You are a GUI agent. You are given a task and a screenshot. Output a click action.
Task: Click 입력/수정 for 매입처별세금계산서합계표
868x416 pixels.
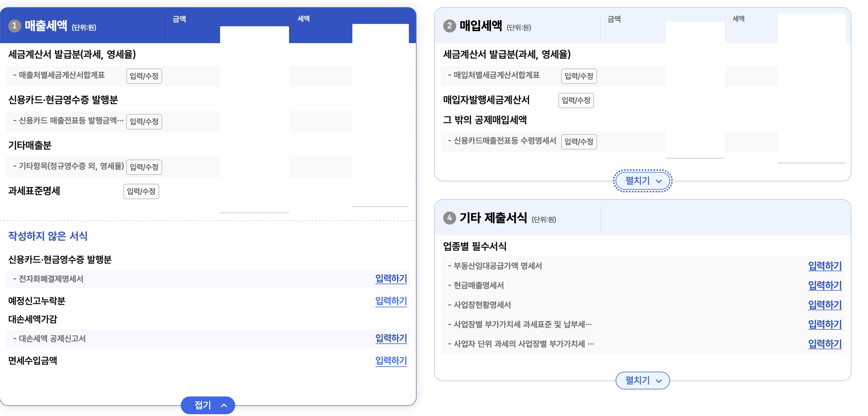(x=579, y=76)
